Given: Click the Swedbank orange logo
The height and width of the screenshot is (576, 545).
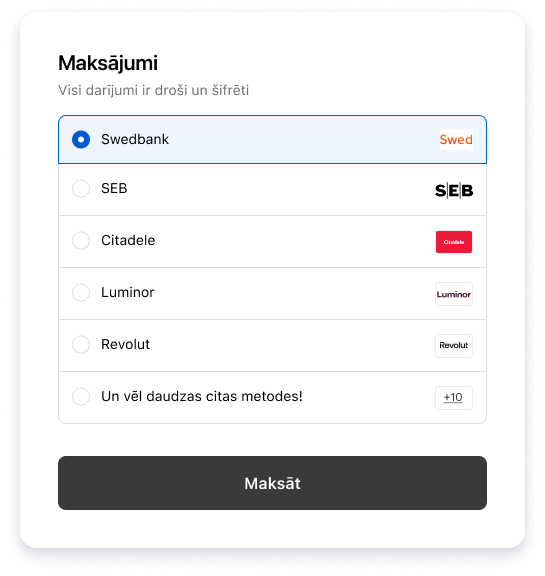Looking at the screenshot, I should pyautogui.click(x=456, y=140).
